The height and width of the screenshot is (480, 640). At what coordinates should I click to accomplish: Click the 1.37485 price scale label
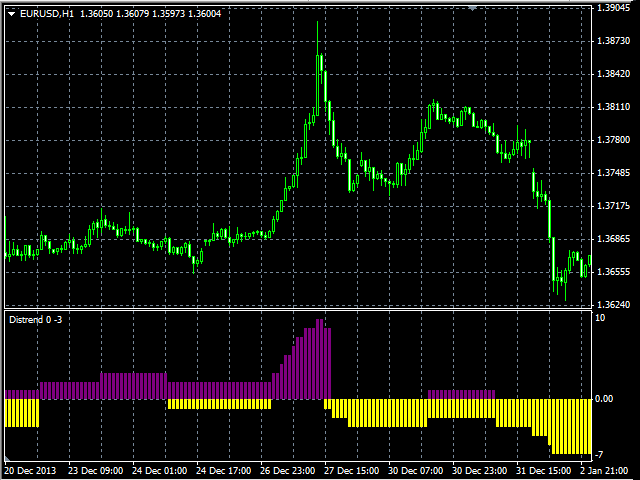613,173
